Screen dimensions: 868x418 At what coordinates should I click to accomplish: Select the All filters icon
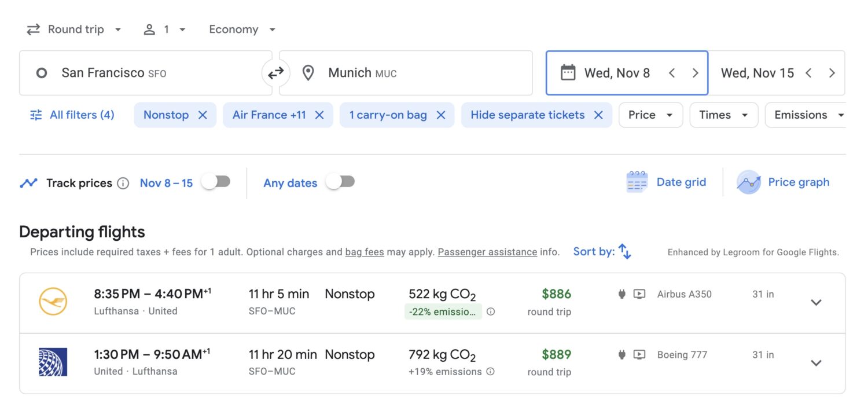36,115
